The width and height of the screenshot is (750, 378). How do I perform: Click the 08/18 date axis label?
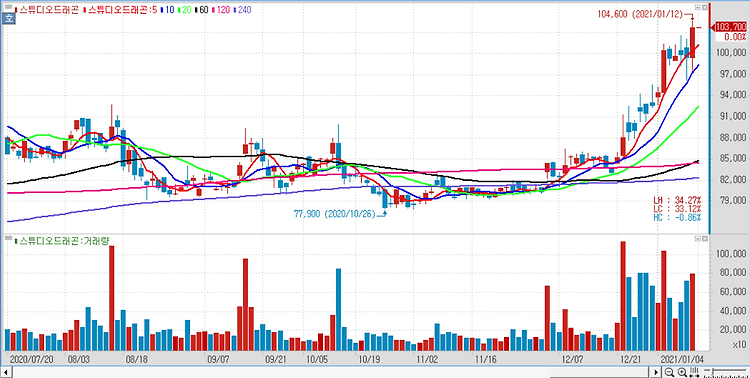136,358
